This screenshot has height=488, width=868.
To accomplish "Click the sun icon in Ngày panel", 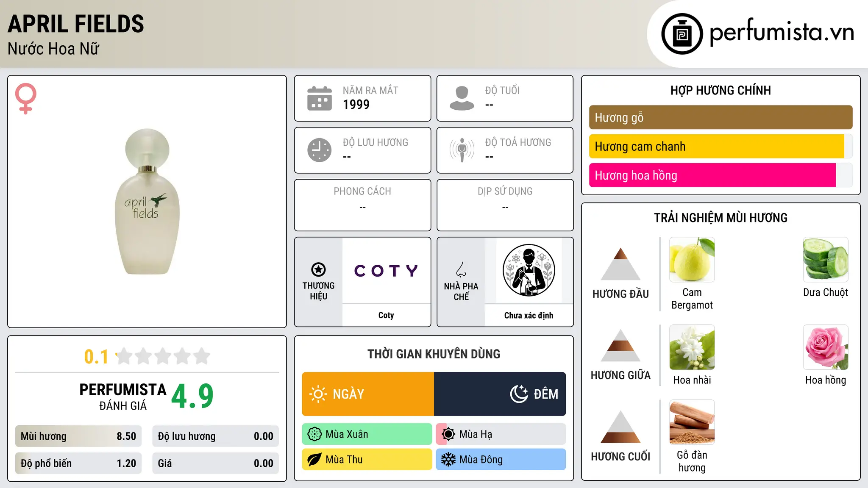I will click(318, 394).
